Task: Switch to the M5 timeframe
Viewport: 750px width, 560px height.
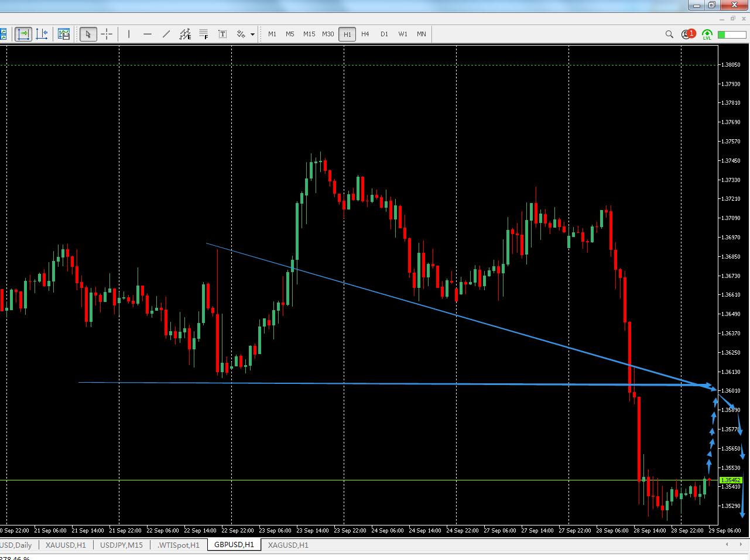Action: click(290, 34)
